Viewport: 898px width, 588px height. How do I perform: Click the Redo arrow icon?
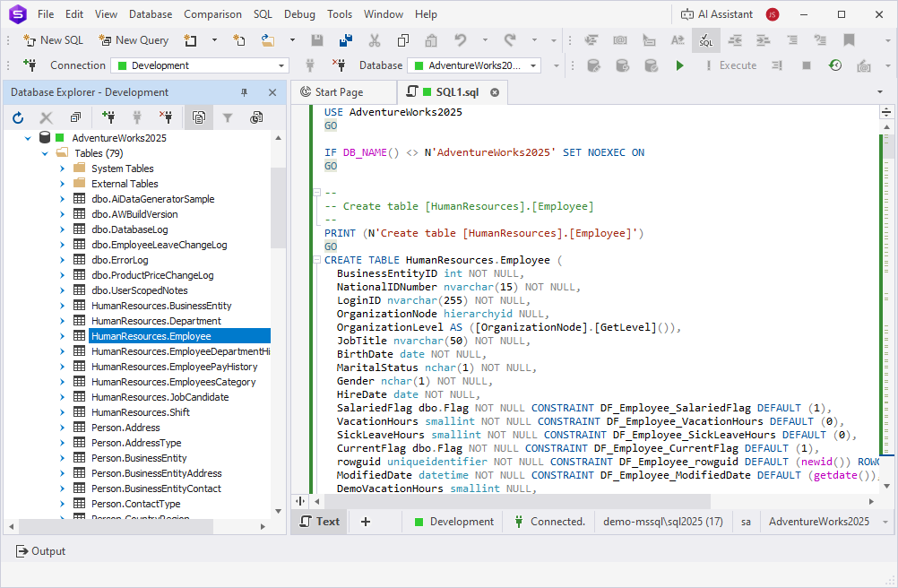coord(510,40)
